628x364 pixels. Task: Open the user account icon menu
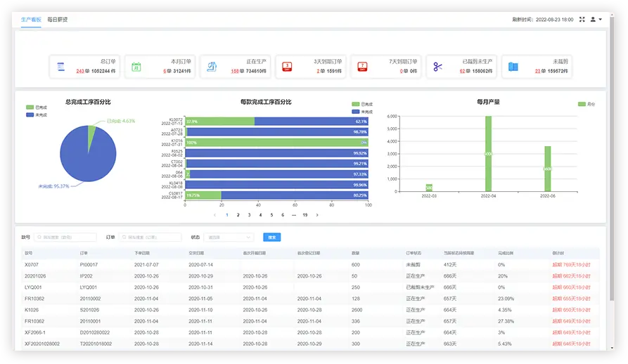[593, 19]
